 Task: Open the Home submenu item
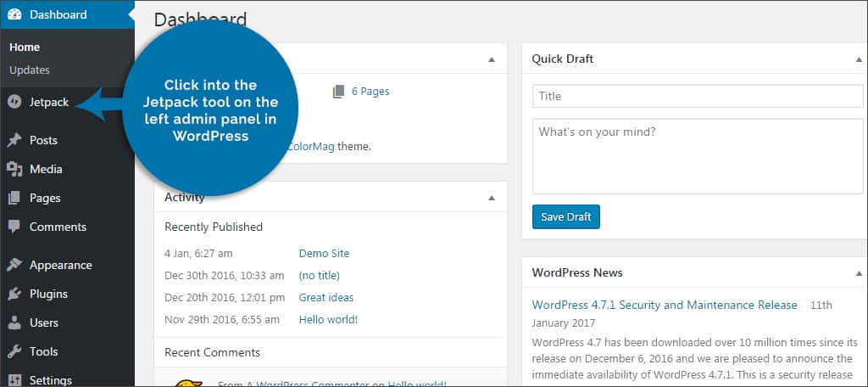pyautogui.click(x=25, y=48)
